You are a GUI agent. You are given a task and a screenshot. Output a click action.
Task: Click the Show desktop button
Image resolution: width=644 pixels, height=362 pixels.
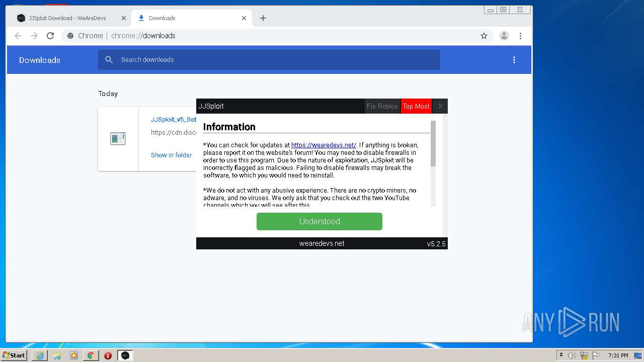point(638,355)
